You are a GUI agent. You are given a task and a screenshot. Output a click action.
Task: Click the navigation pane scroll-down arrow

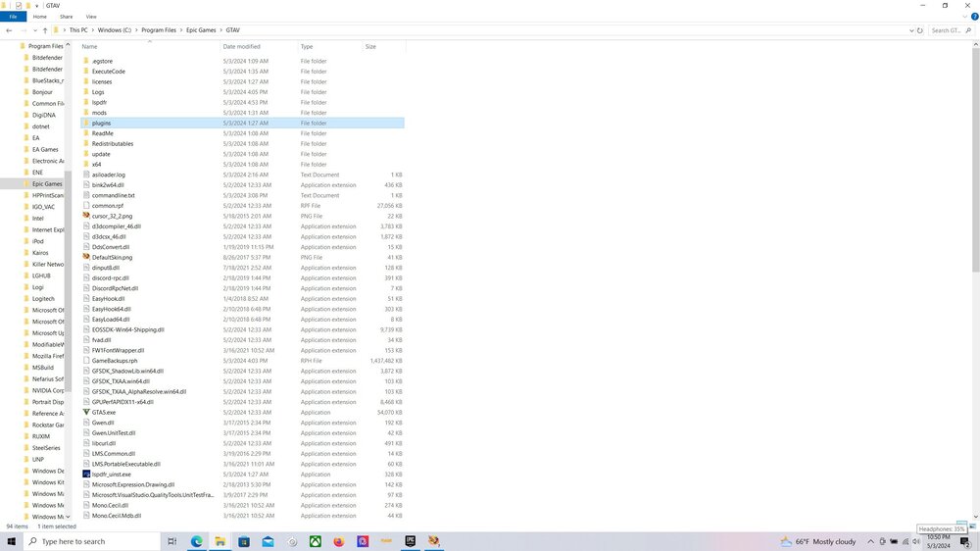click(x=69, y=517)
